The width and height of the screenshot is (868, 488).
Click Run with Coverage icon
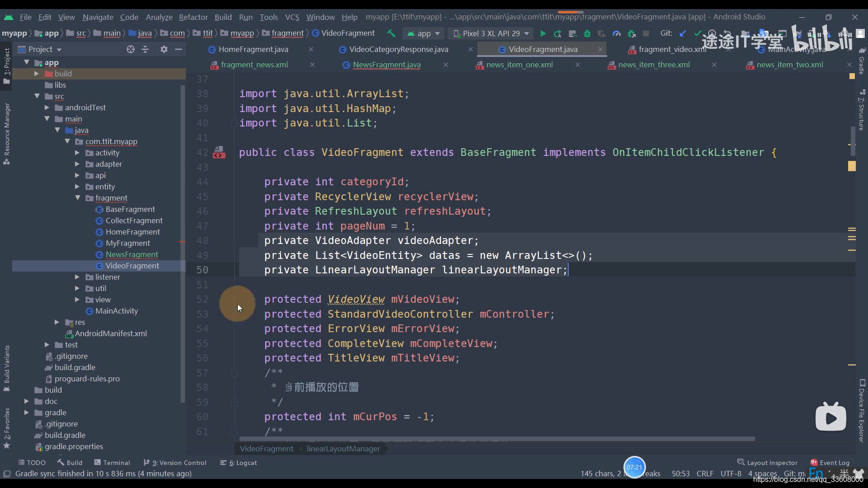tap(602, 33)
